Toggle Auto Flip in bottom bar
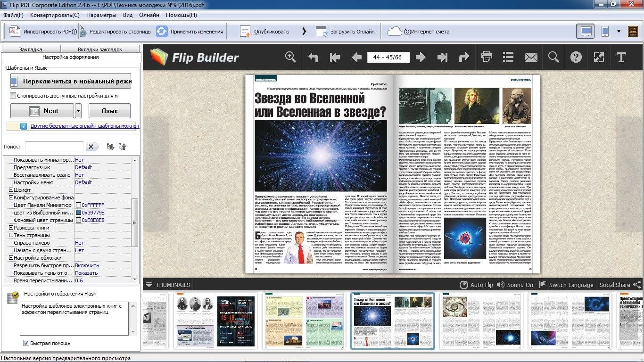644x362 pixels. [476, 285]
